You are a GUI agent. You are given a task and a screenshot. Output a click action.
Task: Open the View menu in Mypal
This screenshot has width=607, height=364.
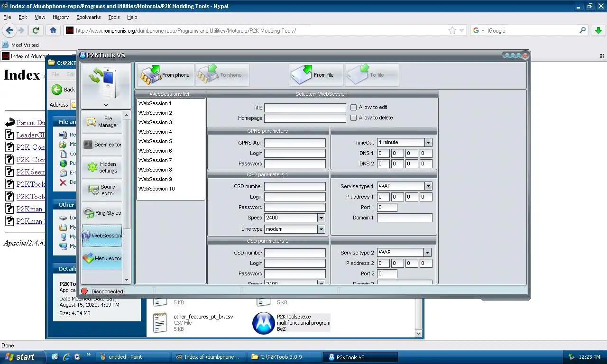click(x=40, y=17)
